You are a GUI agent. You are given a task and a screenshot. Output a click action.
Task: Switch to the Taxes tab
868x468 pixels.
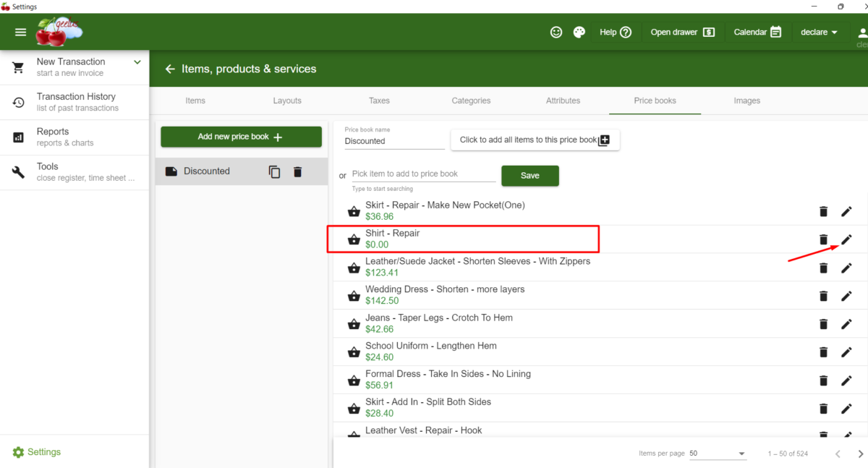click(379, 101)
